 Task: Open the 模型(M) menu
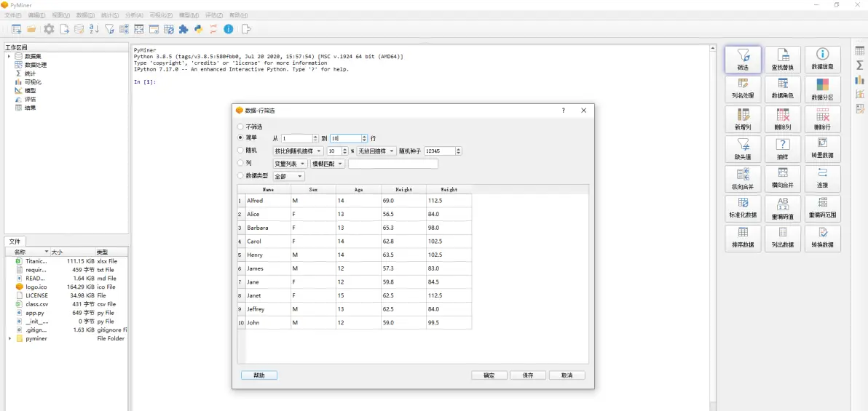[190, 15]
